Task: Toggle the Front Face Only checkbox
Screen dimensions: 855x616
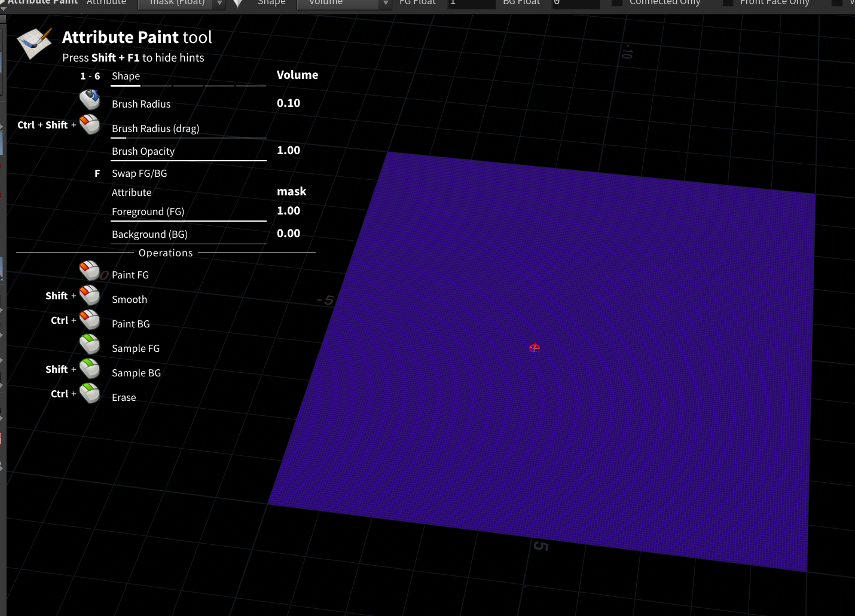Action: [728, 2]
